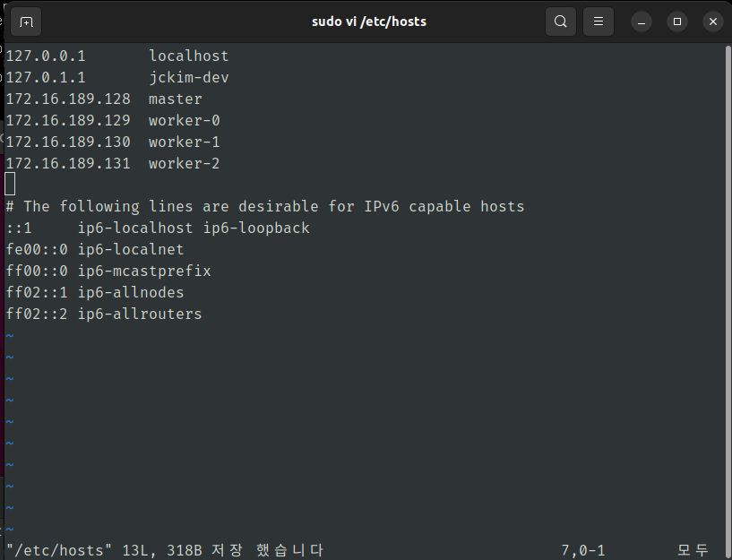The width and height of the screenshot is (732, 560).
Task: Click IP '172.16.189.129'
Action: coord(68,120)
